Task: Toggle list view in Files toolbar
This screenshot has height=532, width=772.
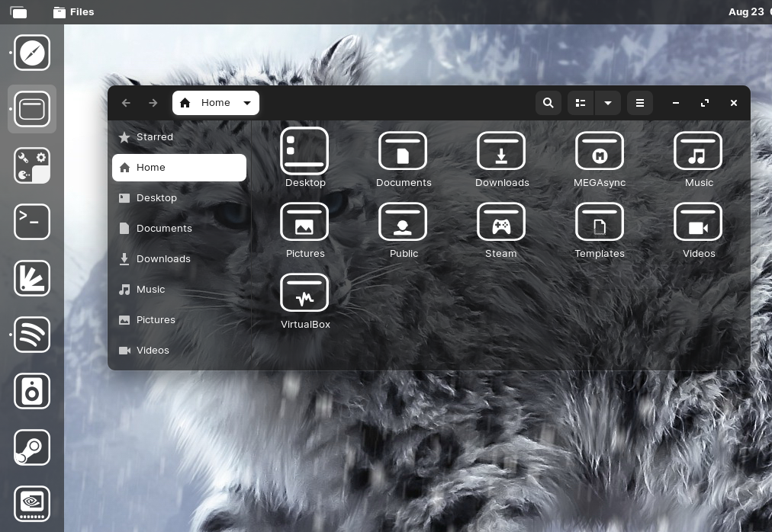Action: [x=581, y=103]
